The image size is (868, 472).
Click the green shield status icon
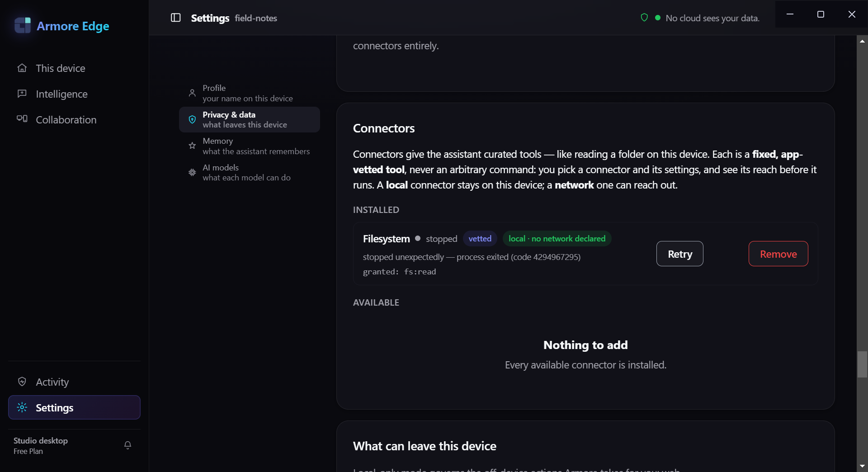click(x=644, y=18)
